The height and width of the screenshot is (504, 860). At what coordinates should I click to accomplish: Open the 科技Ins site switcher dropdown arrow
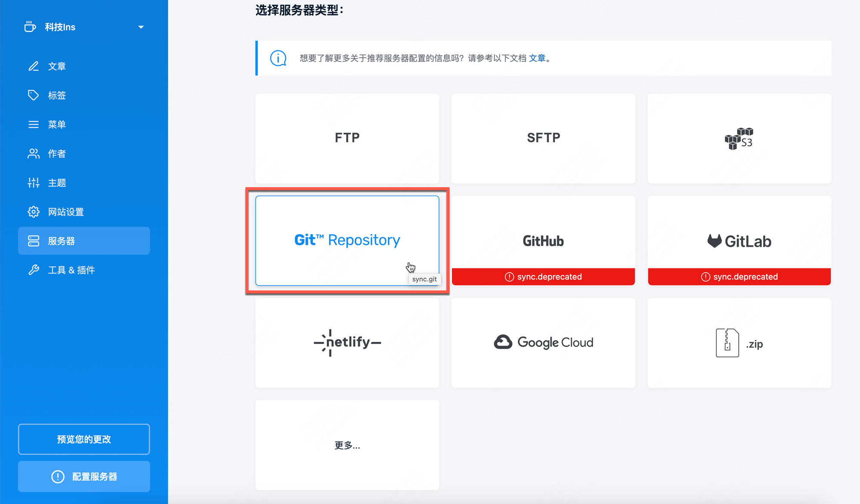click(x=141, y=27)
